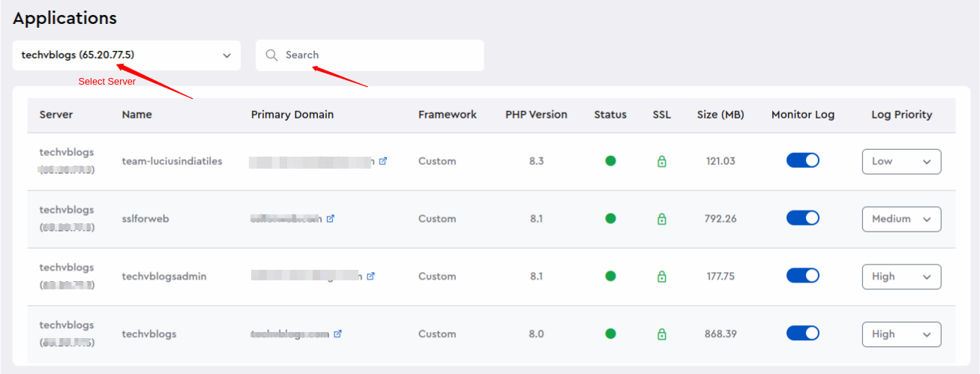
Task: Click the Primary Domain column header
Action: click(292, 115)
